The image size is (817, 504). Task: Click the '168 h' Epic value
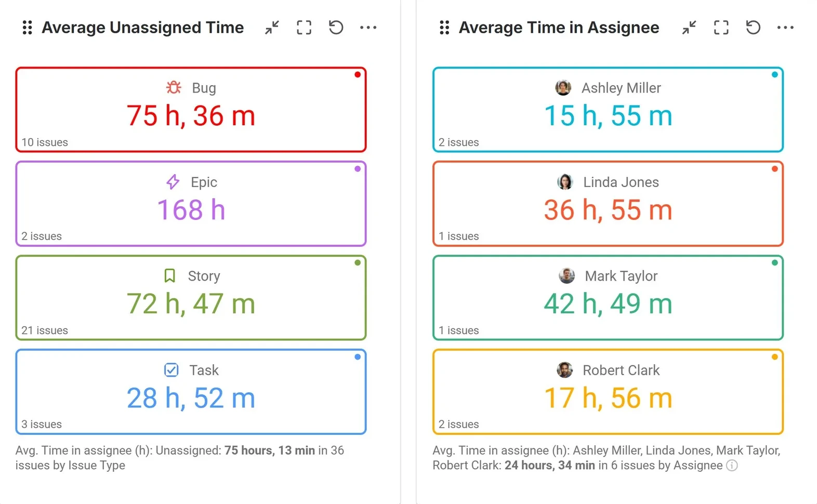pos(191,210)
